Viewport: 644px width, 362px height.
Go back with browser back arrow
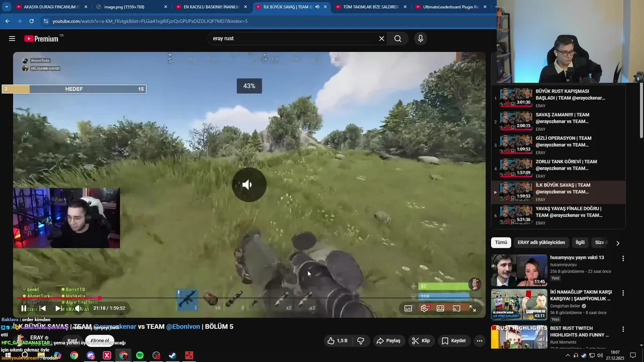(7, 21)
